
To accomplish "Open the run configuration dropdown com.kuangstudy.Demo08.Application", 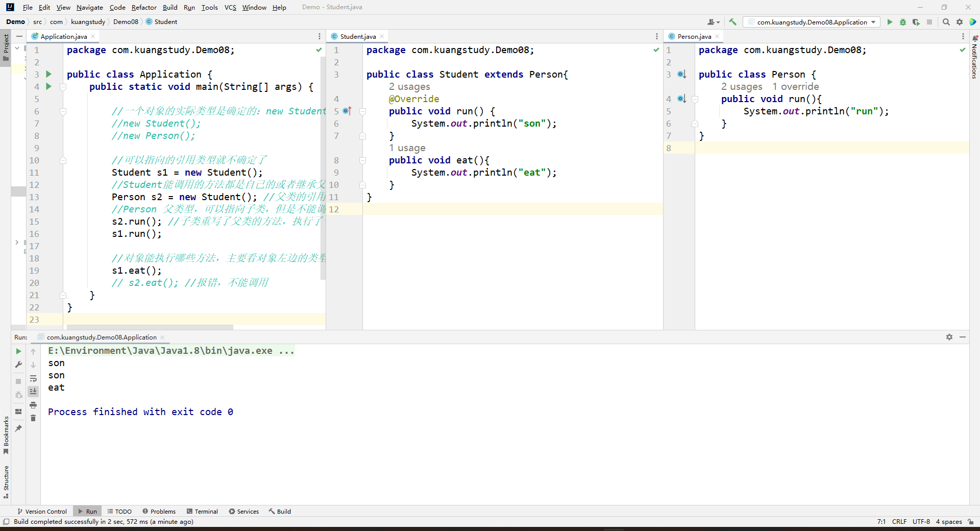I will tap(812, 22).
